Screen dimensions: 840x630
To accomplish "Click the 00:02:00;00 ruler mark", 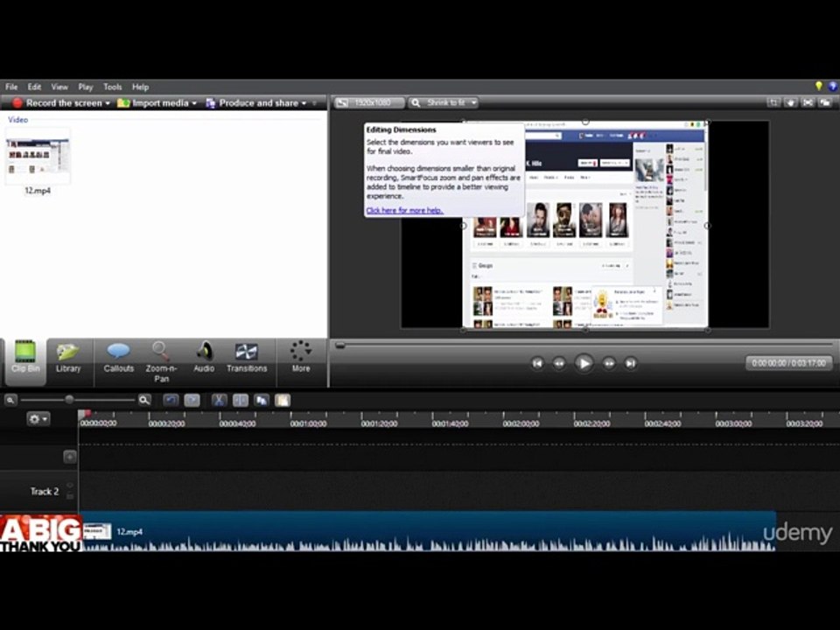I will (521, 423).
